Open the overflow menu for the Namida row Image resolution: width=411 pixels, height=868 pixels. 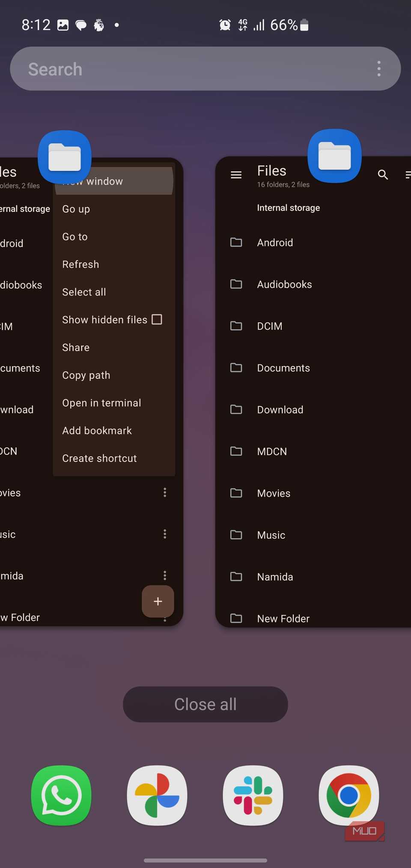[x=165, y=575]
